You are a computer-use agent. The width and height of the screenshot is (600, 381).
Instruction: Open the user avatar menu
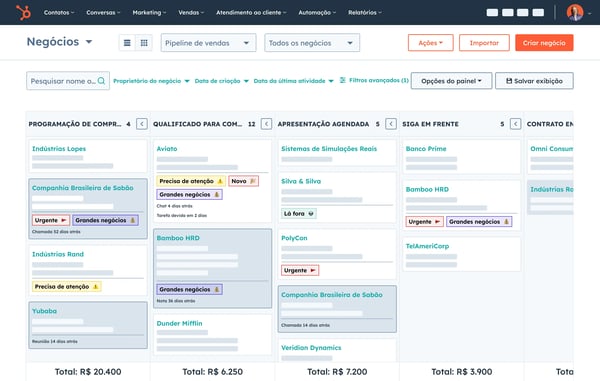[x=575, y=13]
